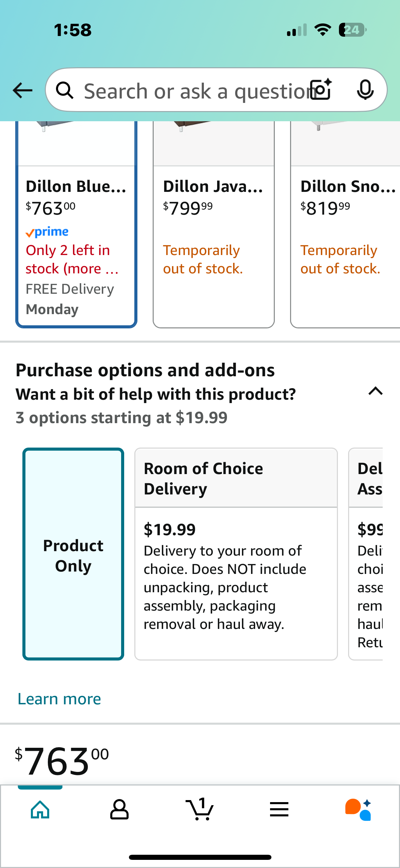Tap the back arrow icon
The width and height of the screenshot is (400, 868).
pos(22,90)
